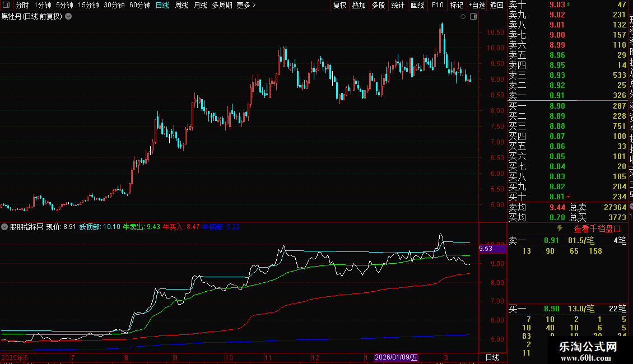Switch to 周线 weekly chart
The width and height of the screenshot is (633, 364).
coord(181,5)
